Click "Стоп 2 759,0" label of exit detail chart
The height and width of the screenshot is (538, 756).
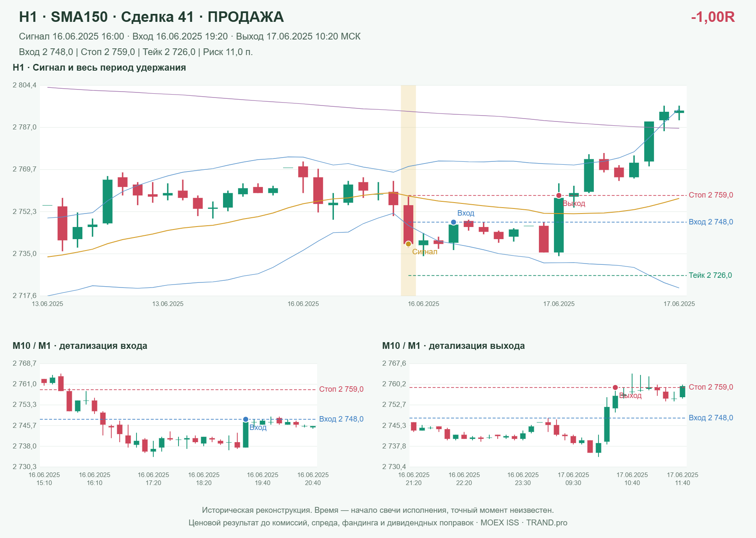click(x=711, y=387)
